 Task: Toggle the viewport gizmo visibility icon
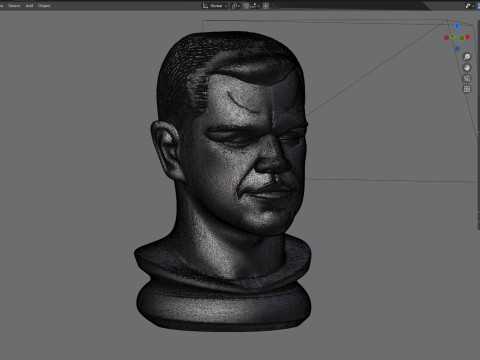click(x=468, y=6)
